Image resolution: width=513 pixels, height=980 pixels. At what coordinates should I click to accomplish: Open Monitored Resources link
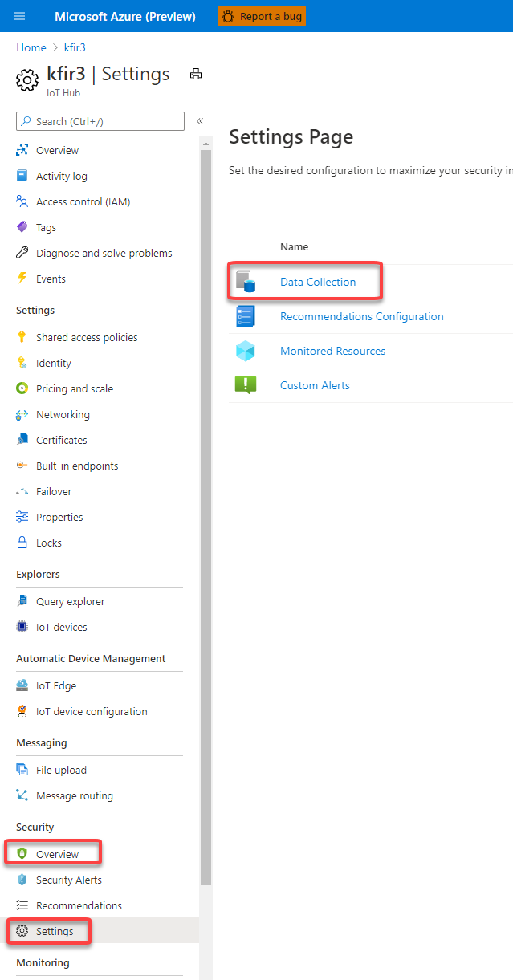pos(332,351)
